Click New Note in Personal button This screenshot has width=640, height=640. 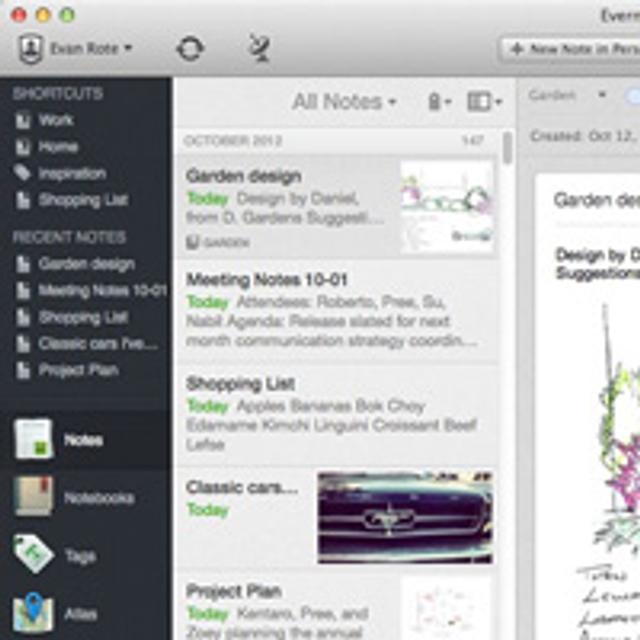(x=571, y=49)
